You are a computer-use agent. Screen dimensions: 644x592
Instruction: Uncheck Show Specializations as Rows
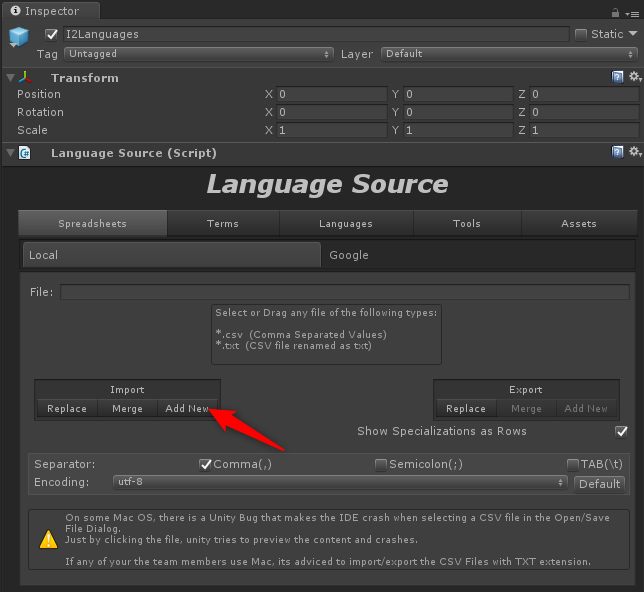coord(621,432)
